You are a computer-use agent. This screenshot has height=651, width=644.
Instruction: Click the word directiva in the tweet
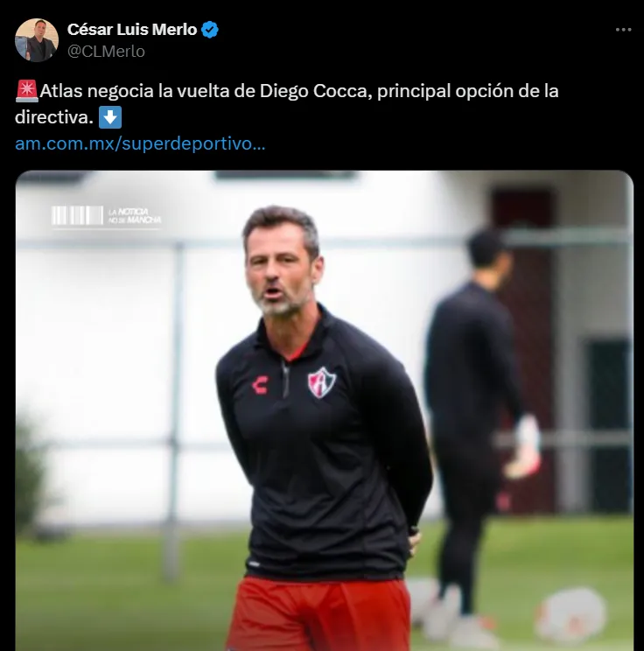coord(54,117)
